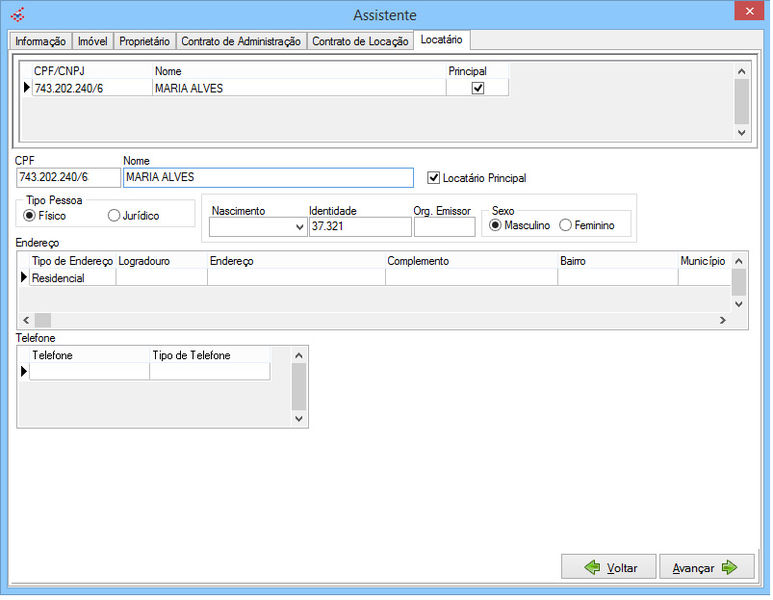The image size is (773, 600).
Task: Open the Contrato de Locação tab
Action: [360, 41]
